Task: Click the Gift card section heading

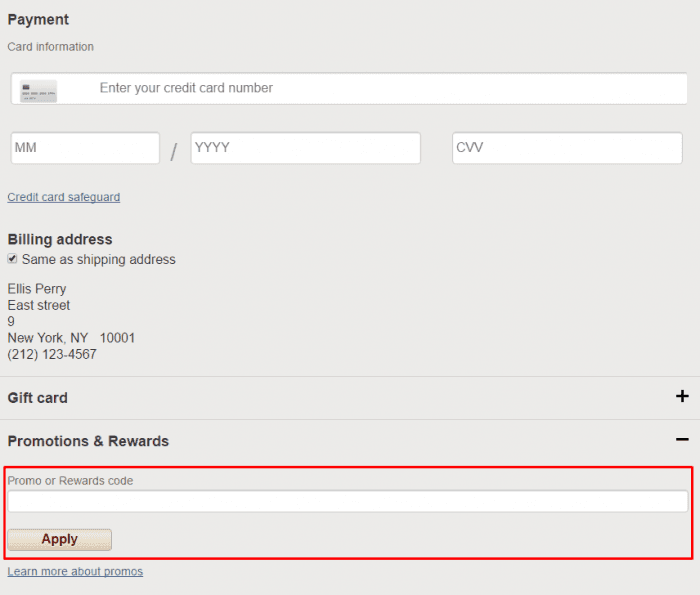Action: (38, 398)
